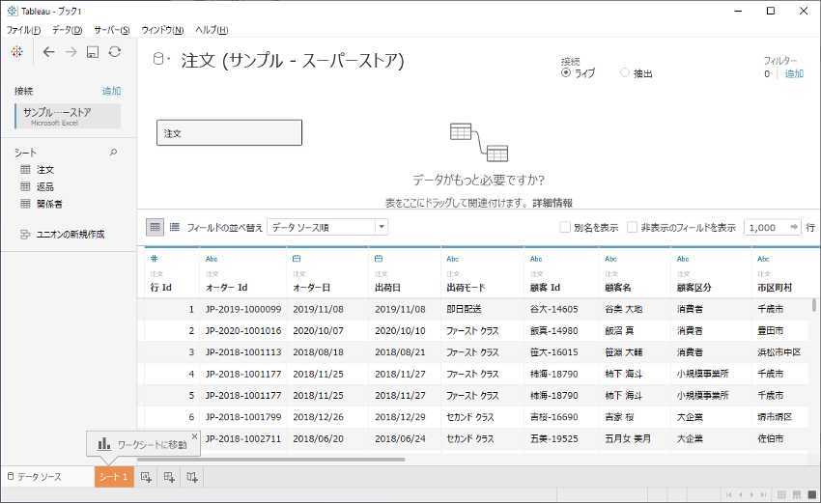
Task: Click the Abc type icon for 出荷モード
Action: [x=453, y=259]
